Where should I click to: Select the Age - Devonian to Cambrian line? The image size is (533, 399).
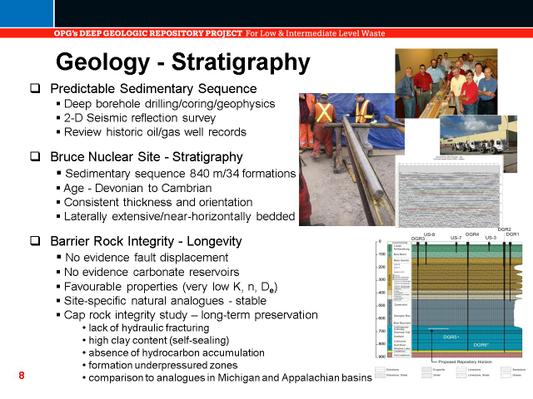coord(134,188)
